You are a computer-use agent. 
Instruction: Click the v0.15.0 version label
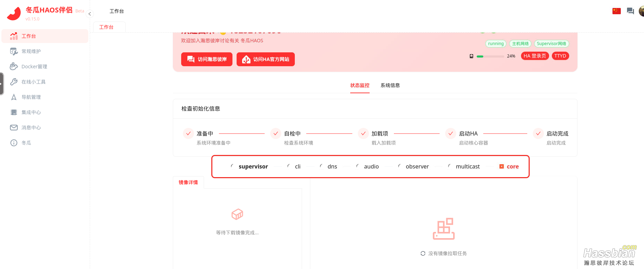(32, 19)
